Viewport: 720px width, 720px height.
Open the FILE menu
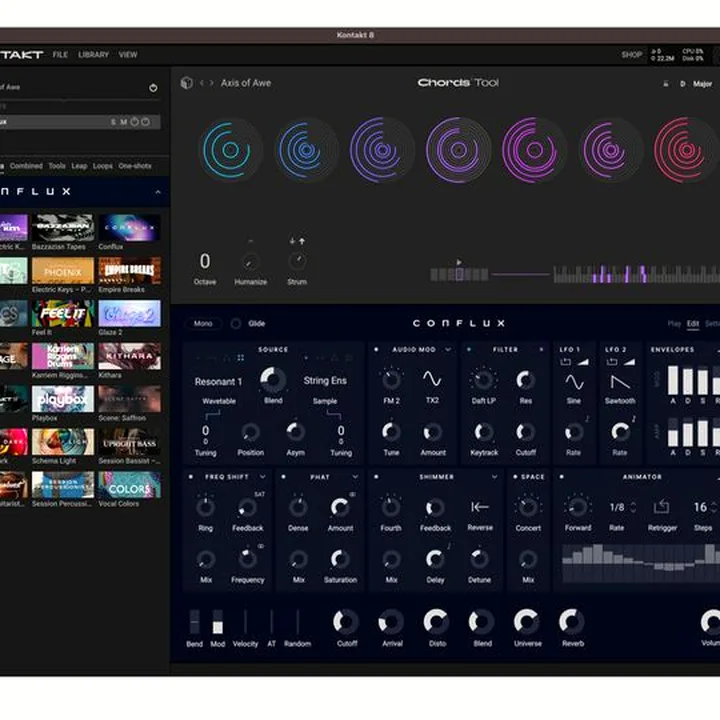[60, 55]
